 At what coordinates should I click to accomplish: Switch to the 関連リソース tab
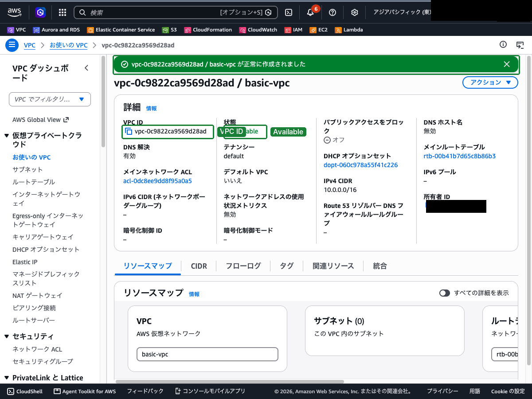tap(333, 266)
